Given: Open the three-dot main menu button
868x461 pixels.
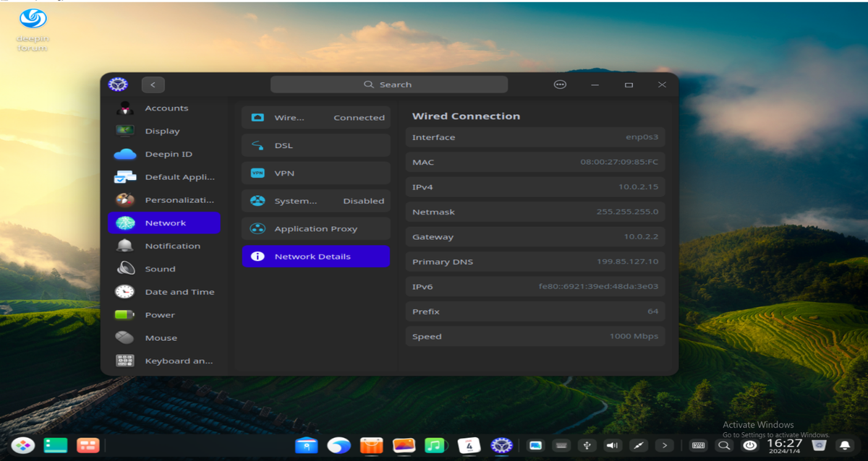Looking at the screenshot, I should 560,85.
